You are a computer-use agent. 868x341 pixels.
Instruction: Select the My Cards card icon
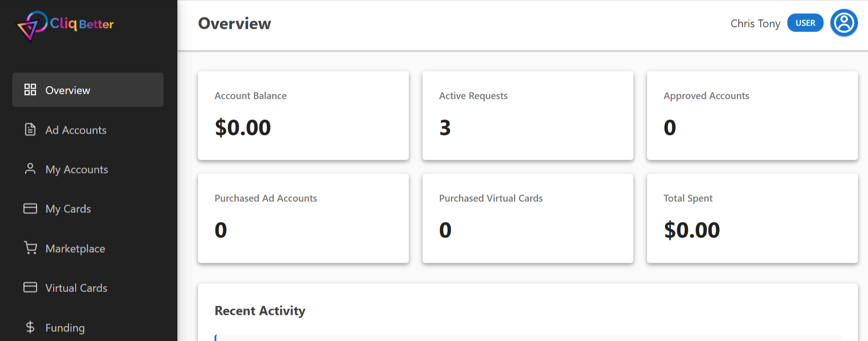click(30, 208)
